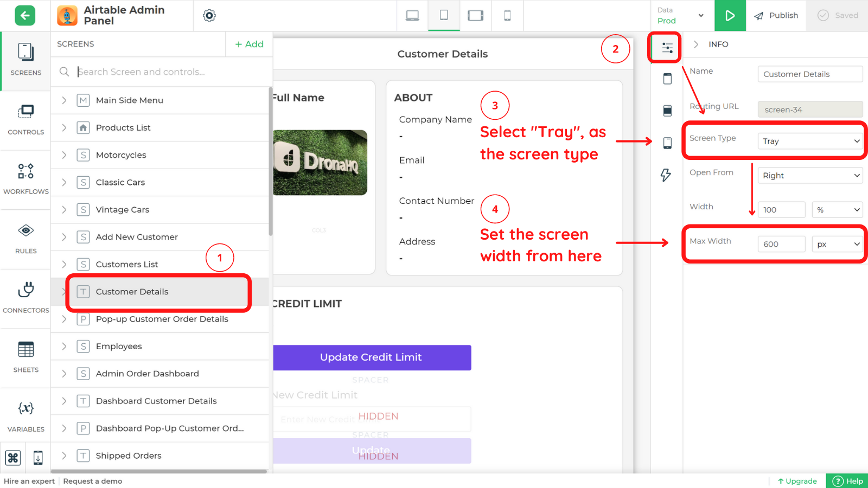Open the Workflows panel in the left sidebar

(25, 179)
